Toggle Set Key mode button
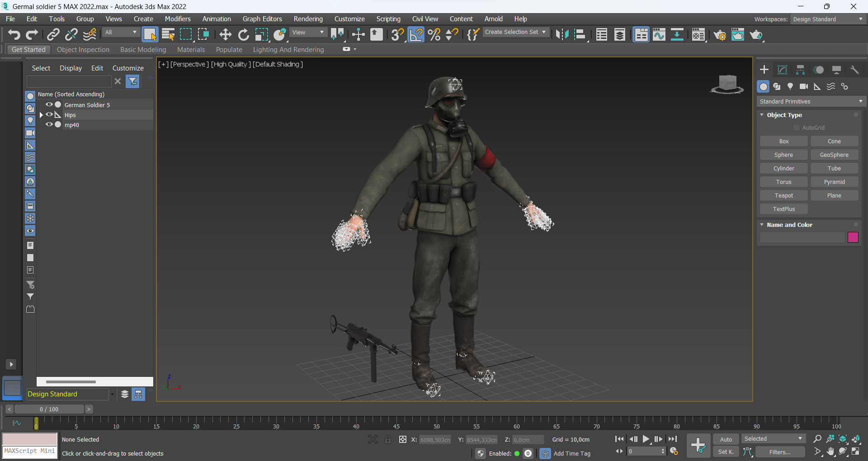Viewport: 868px width, 461px height. pos(726,452)
